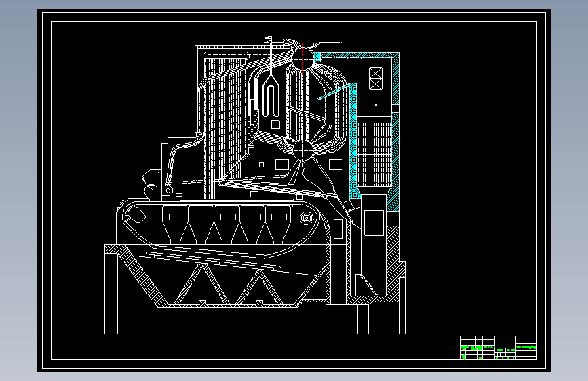Select the red dashed centerline on upper drum

tap(302, 59)
